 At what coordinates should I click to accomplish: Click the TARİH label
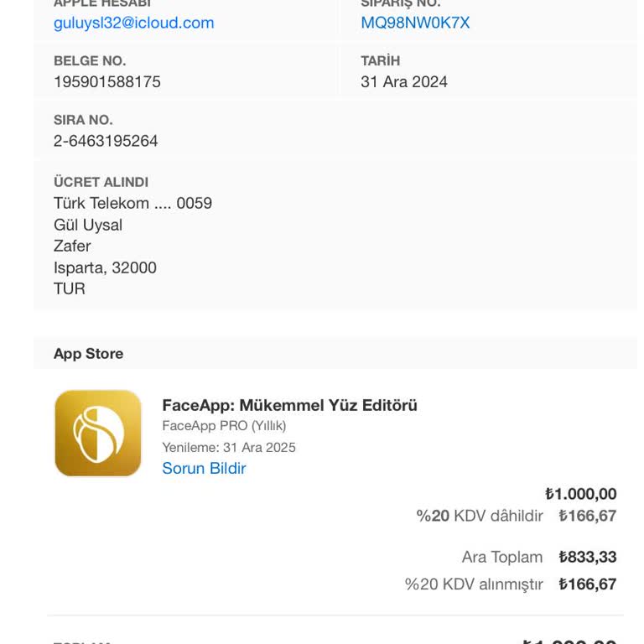(x=381, y=61)
